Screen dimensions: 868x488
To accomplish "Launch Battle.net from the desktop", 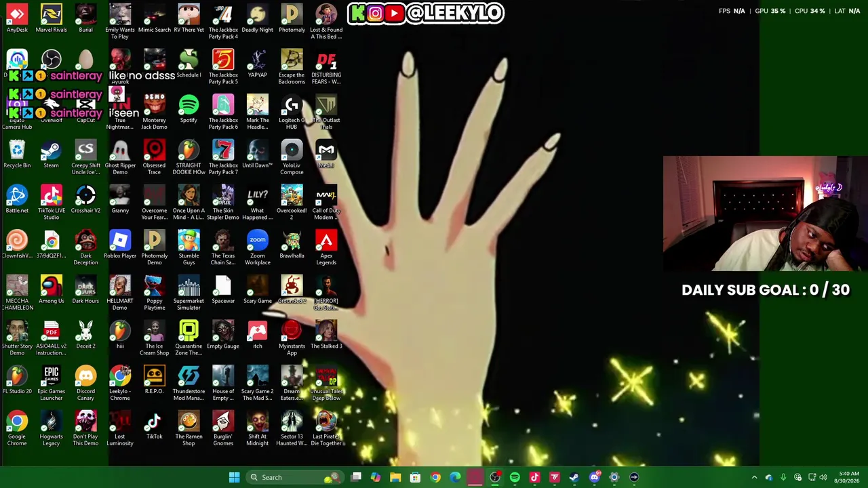I will pos(17,199).
